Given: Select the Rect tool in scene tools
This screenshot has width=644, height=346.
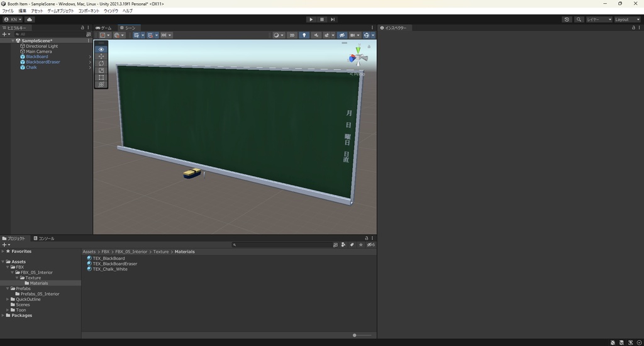Looking at the screenshot, I should pos(101,77).
